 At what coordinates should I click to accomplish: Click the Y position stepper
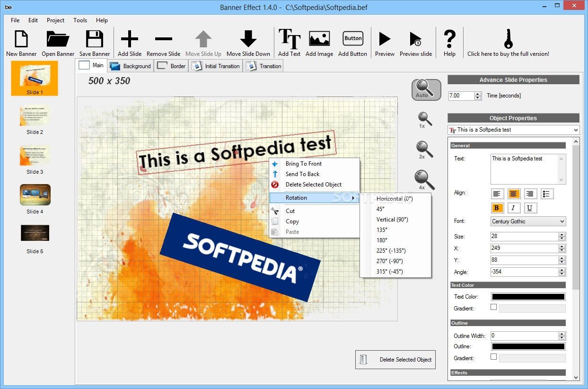coord(562,260)
